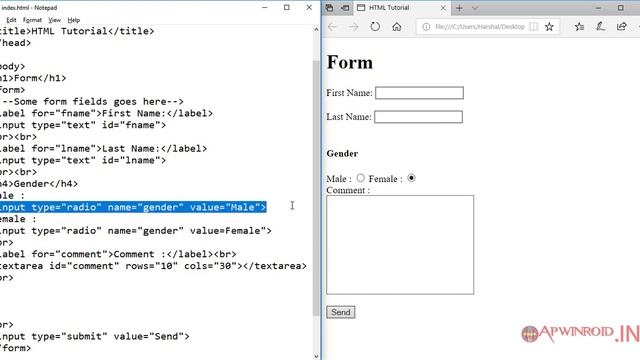Image resolution: width=640 pixels, height=360 pixels.
Task: Click the Gender heading on the page
Action: (x=342, y=153)
